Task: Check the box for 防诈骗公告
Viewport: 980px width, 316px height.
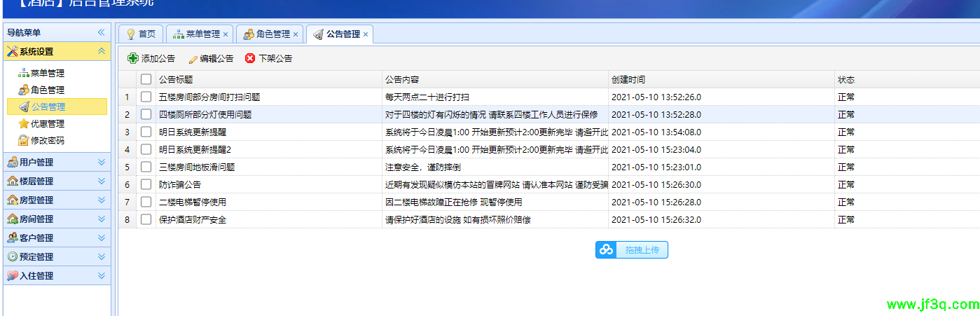Action: click(146, 184)
